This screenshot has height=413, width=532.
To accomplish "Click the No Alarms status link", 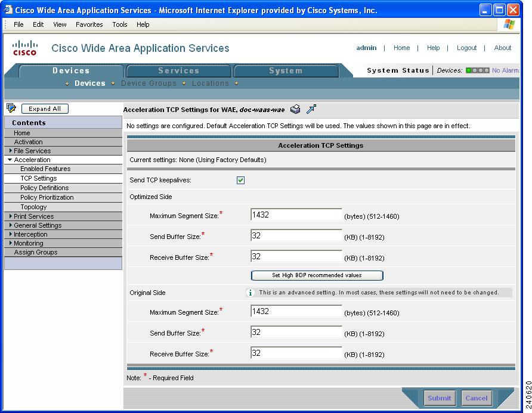I will 506,70.
